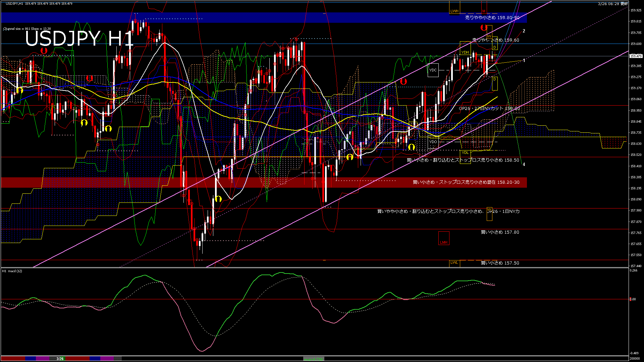The width and height of the screenshot is (644, 362).
Task: Click the yellow horseshoe icon below the red 158.95 line
Action: pos(84,123)
